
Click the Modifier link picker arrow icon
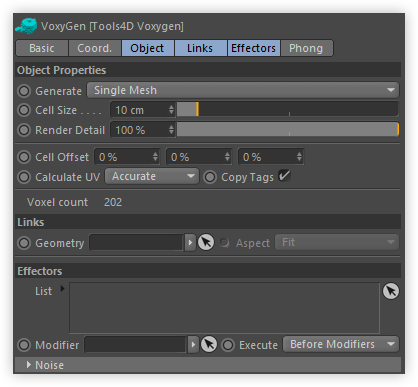coord(209,344)
